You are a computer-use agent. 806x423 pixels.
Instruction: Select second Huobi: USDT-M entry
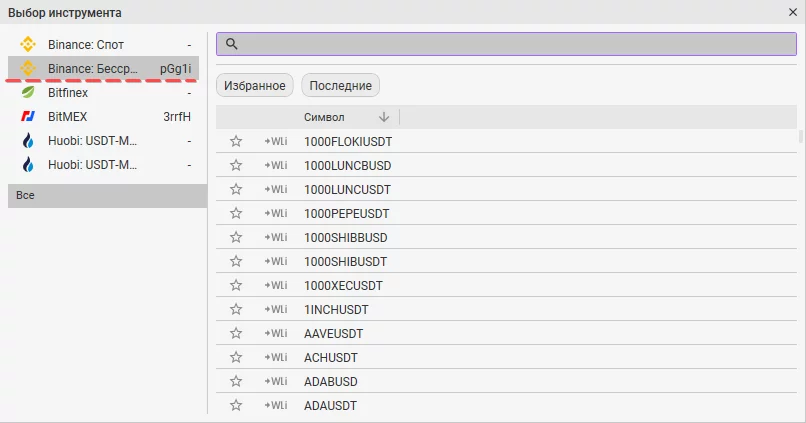103,164
